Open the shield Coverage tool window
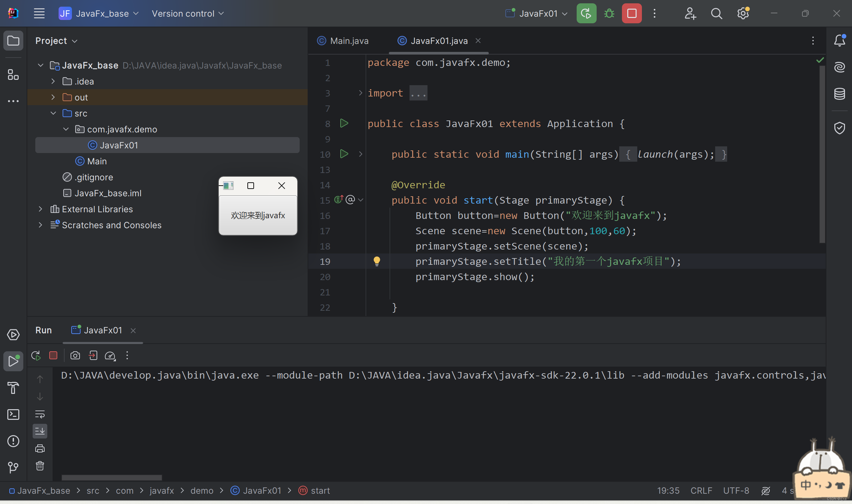 (839, 128)
